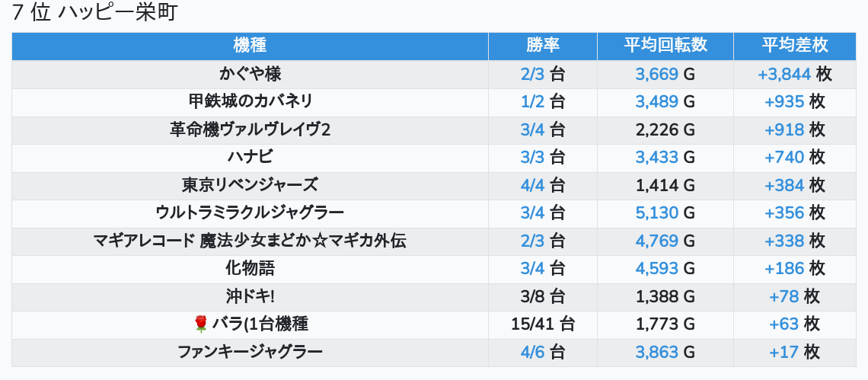The image size is (868, 380).
Task: Click the rose icon beside バラ(1台機種
Action: 201,324
